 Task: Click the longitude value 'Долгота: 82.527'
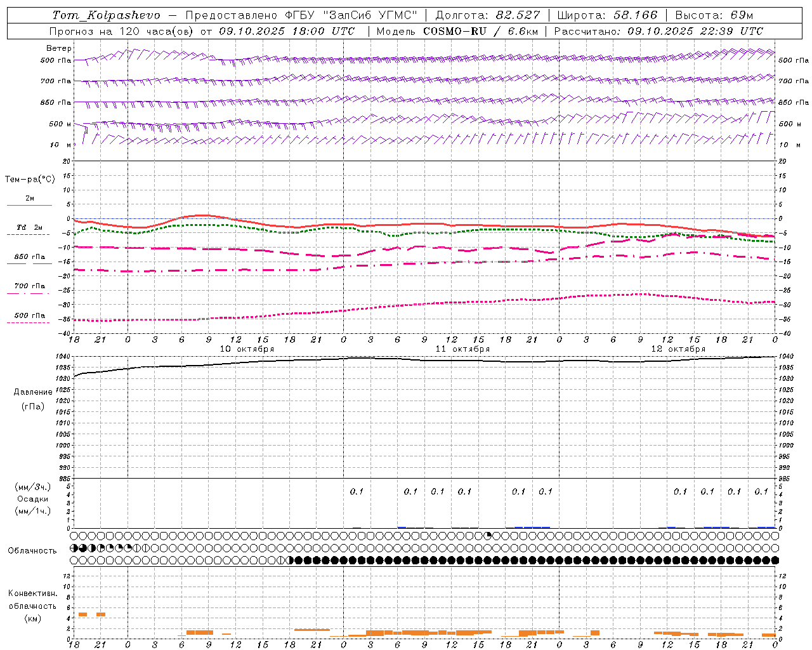pyautogui.click(x=488, y=15)
